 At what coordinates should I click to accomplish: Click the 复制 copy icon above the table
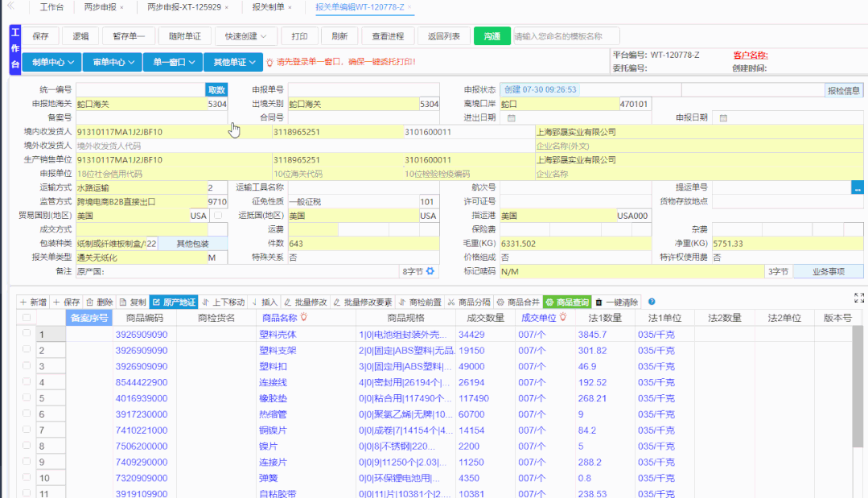[x=134, y=303]
